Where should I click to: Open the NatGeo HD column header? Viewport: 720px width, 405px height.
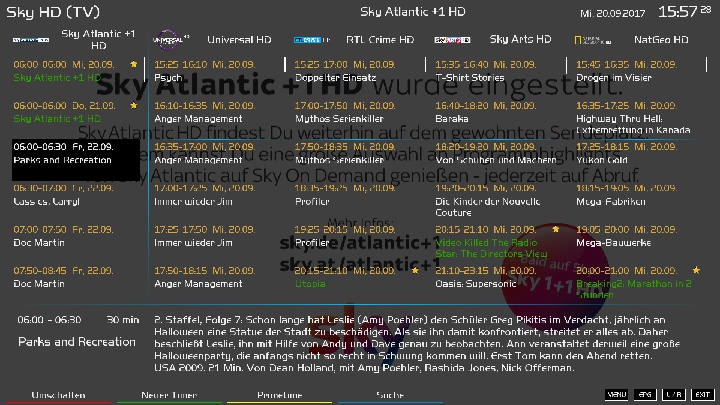coord(661,40)
